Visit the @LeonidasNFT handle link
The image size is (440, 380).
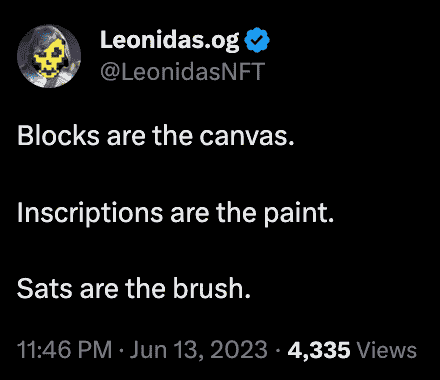(x=182, y=72)
